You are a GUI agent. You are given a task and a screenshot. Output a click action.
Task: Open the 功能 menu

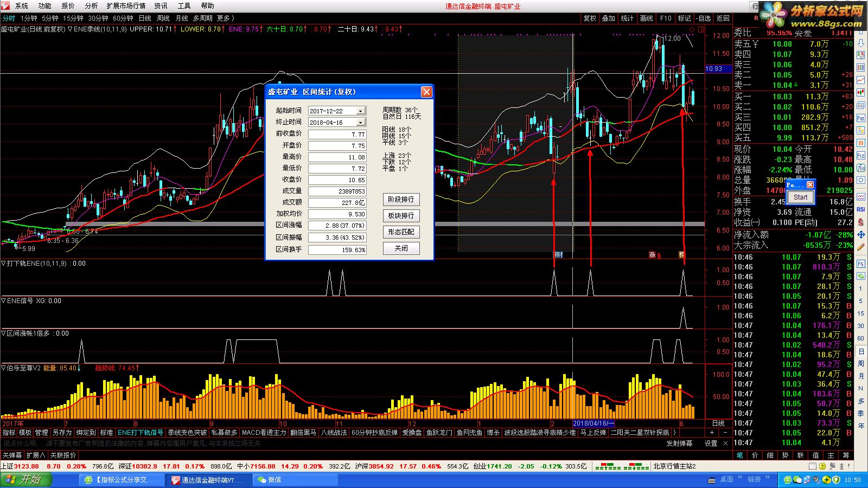45,6
